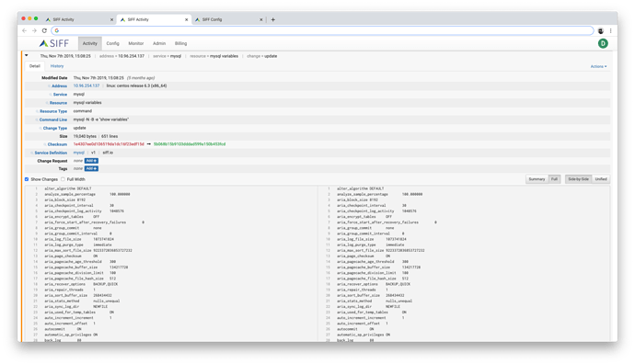635x364 pixels.
Task: Switch diff view to Full
Action: (554, 179)
